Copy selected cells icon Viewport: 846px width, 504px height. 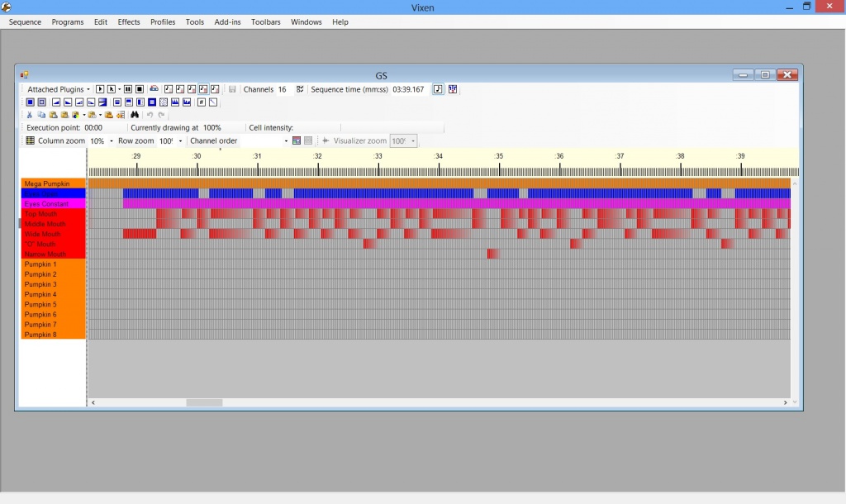41,114
